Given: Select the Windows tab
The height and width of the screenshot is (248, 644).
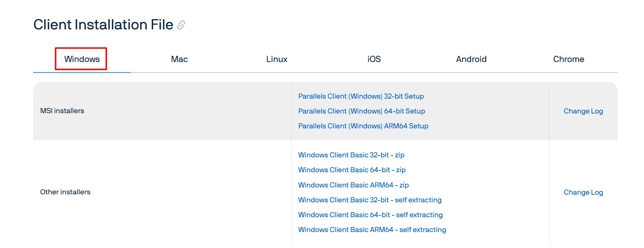Looking at the screenshot, I should pyautogui.click(x=82, y=59).
